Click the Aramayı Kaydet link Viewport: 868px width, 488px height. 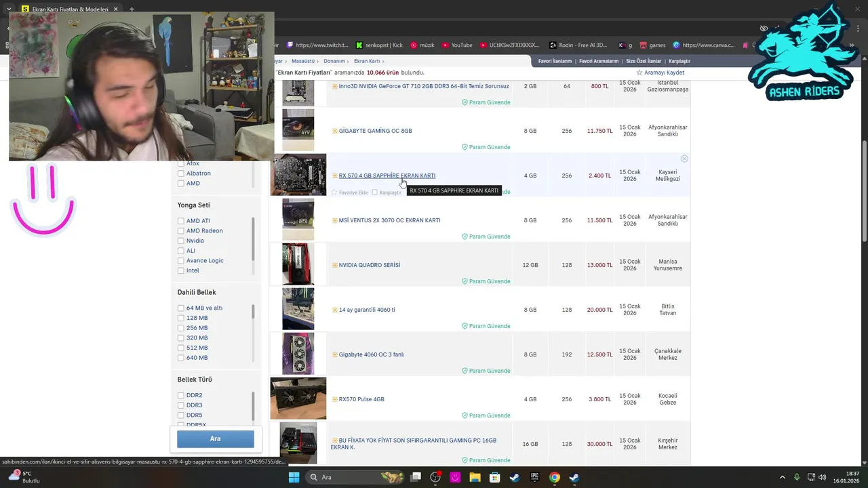(664, 73)
